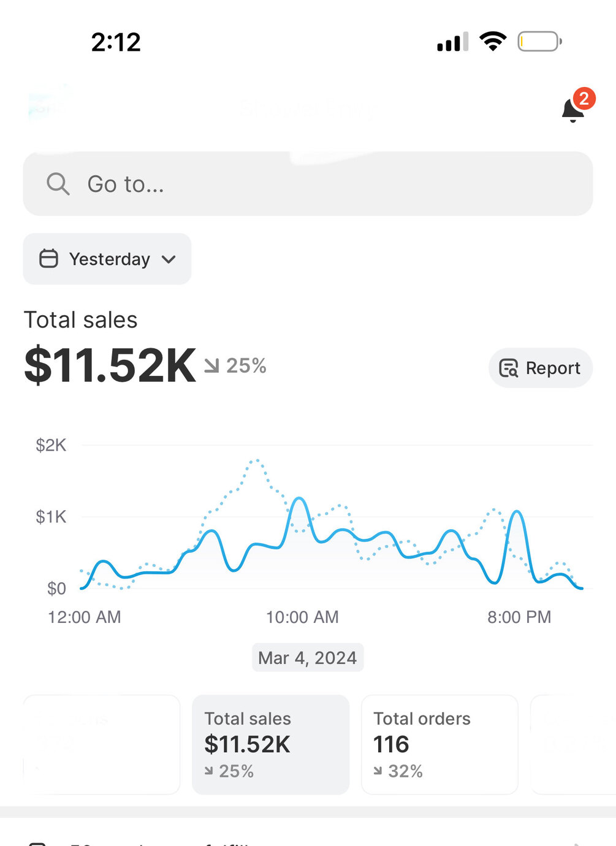Tap the Mar 4, 2024 date label
The image size is (616, 846).
tap(308, 658)
